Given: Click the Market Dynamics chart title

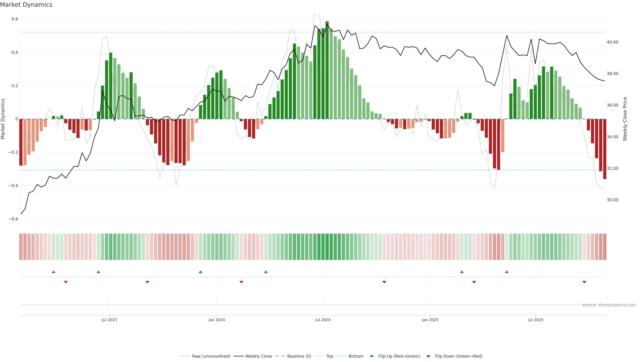Looking at the screenshot, I should [26, 5].
